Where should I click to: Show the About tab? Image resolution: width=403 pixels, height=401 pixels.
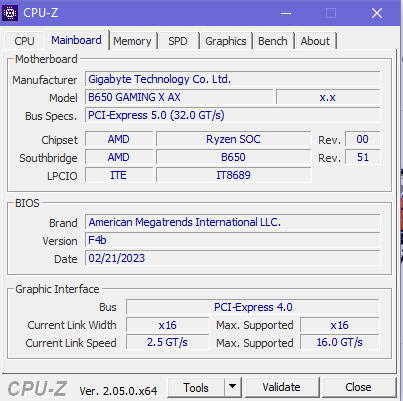(315, 41)
